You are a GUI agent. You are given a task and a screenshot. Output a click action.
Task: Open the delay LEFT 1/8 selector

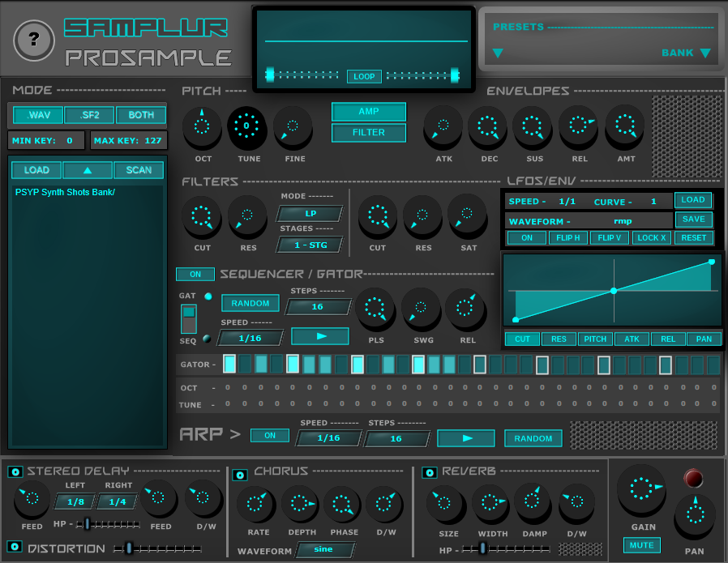pos(75,501)
